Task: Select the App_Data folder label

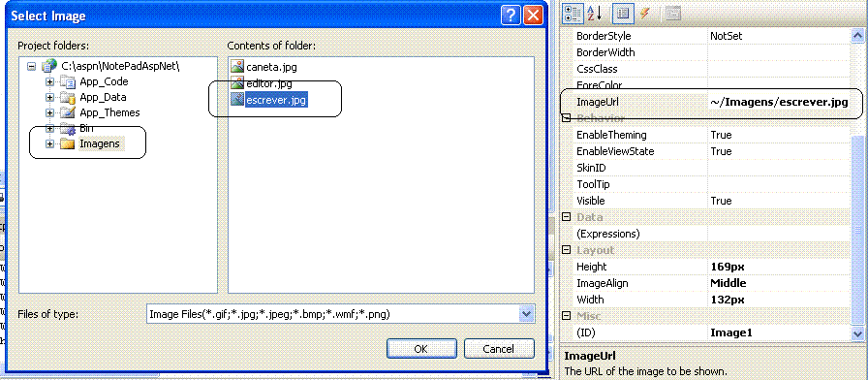Action: point(103,98)
